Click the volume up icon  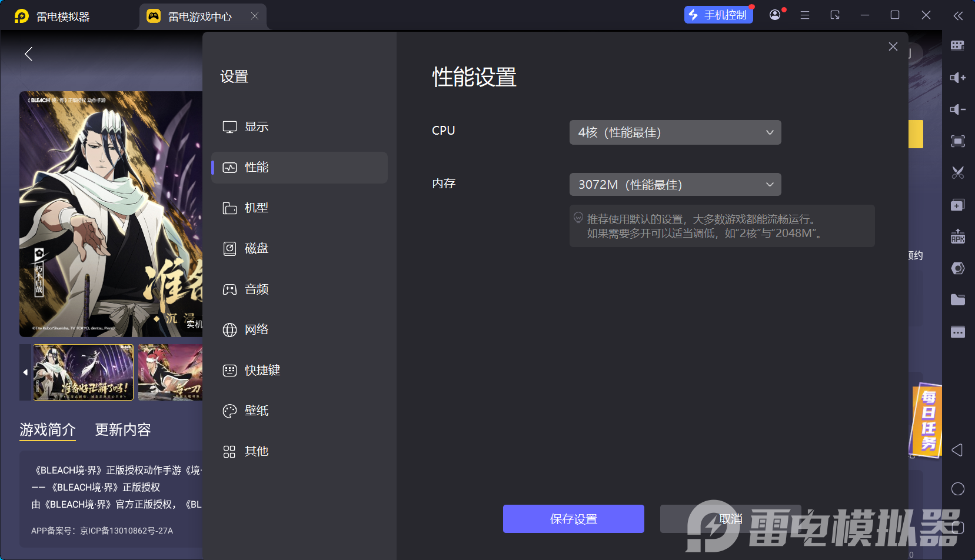[x=957, y=78]
